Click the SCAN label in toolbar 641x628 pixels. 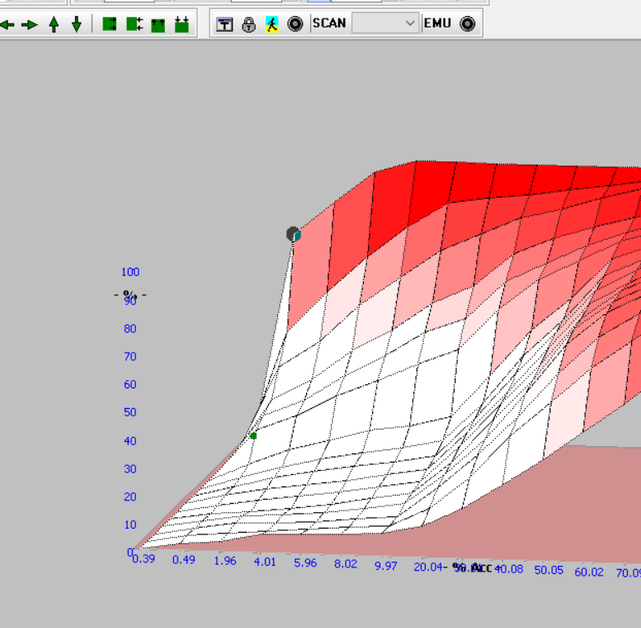click(x=330, y=23)
